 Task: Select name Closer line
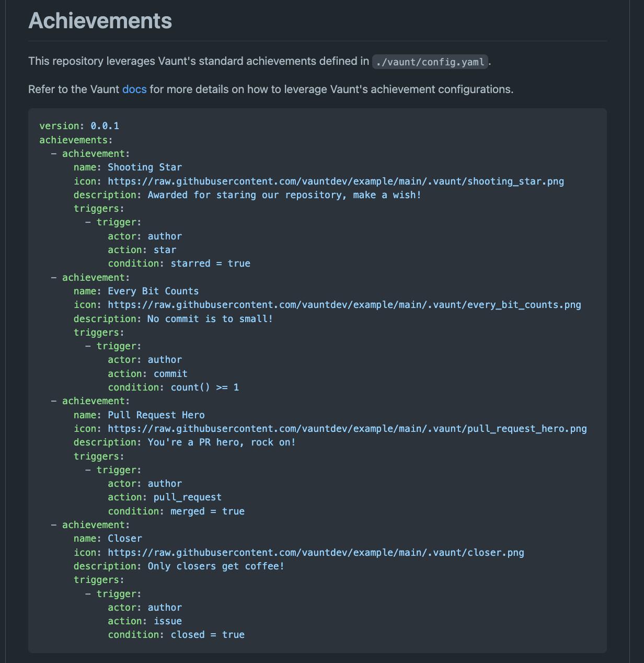pos(108,539)
